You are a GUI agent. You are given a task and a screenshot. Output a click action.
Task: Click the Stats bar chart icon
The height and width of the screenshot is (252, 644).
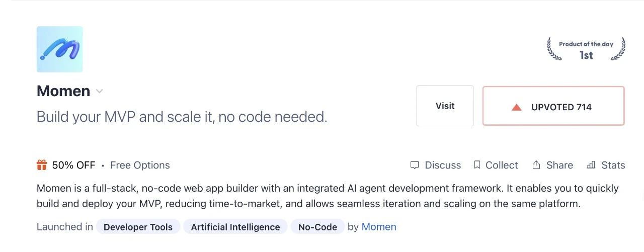point(591,165)
